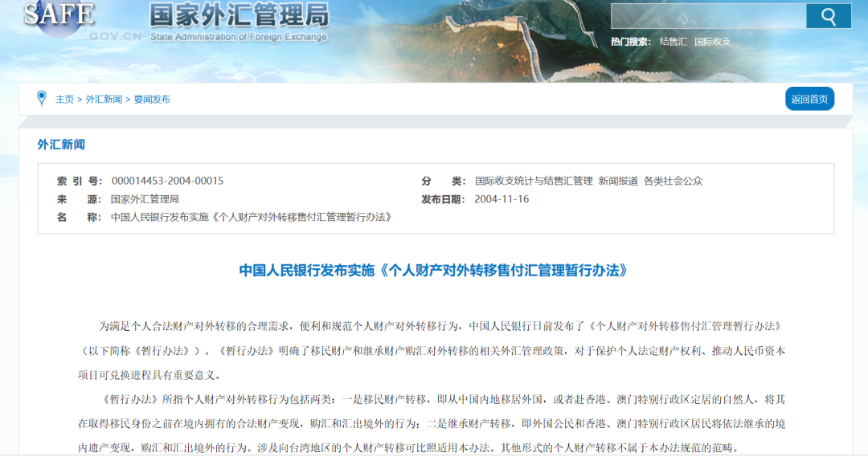This screenshot has height=457, width=868.
Task: Select the name field document title
Action: tap(252, 218)
